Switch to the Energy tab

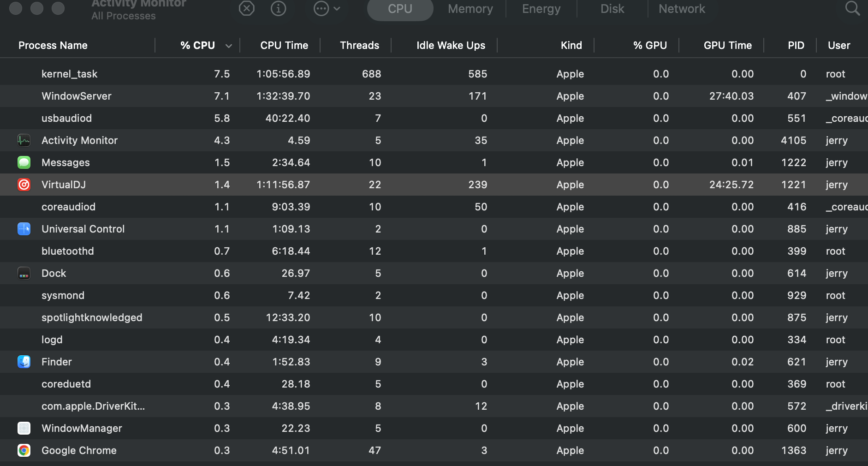coord(541,9)
